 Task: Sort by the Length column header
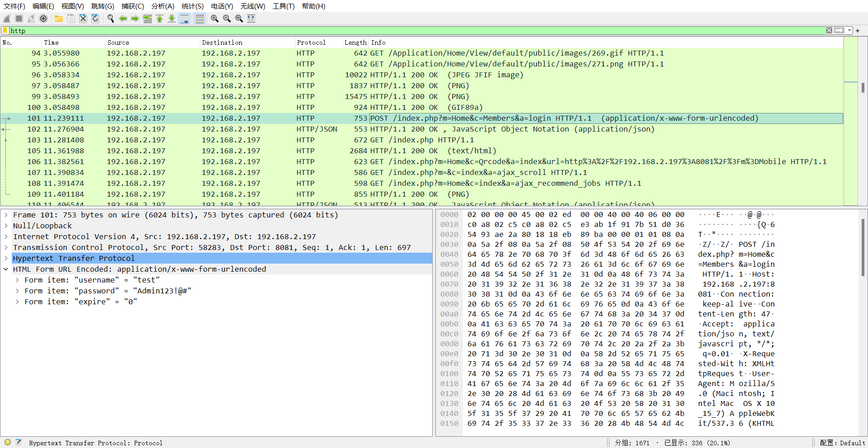355,42
